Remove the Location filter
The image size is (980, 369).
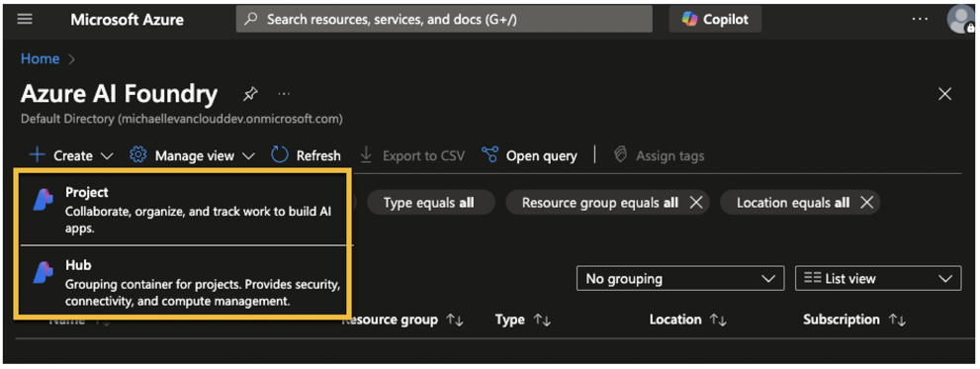866,203
